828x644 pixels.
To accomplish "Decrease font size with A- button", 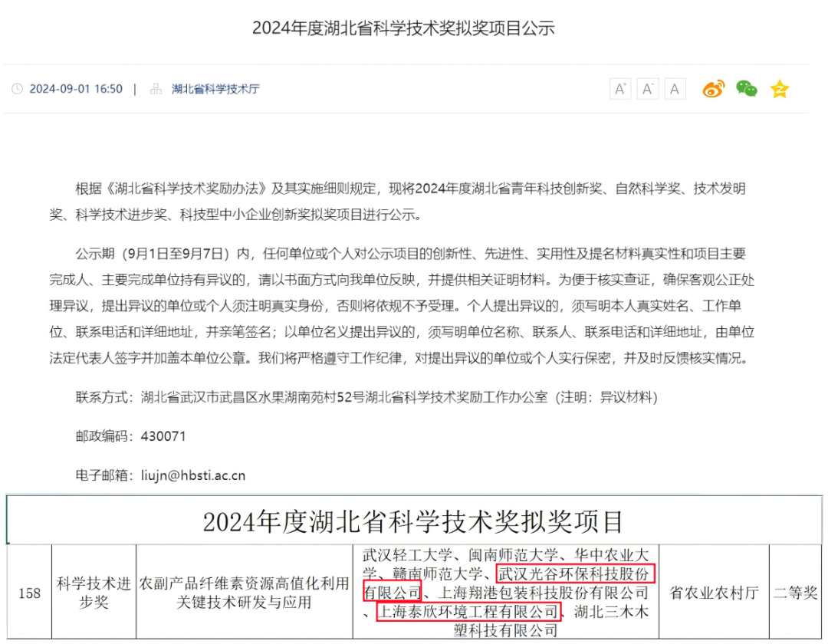I will click(x=648, y=89).
